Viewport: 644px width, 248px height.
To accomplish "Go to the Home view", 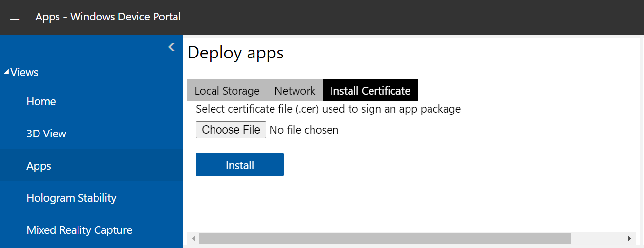I will pyautogui.click(x=91, y=101).
